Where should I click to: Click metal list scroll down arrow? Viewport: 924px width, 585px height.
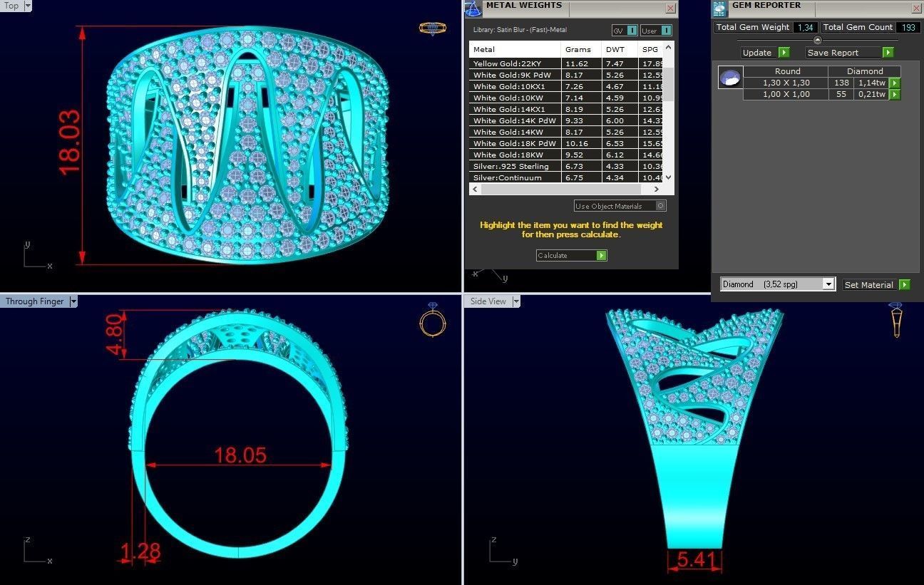[668, 178]
